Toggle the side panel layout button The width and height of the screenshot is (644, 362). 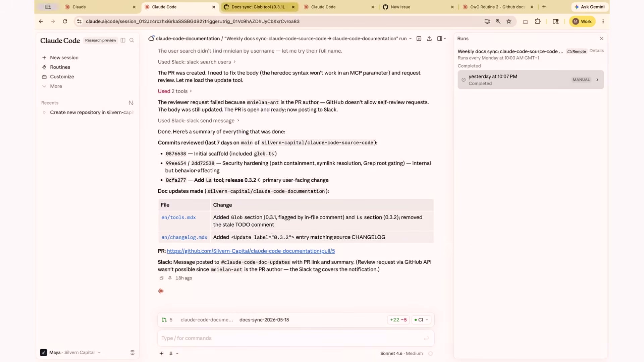pos(441,39)
